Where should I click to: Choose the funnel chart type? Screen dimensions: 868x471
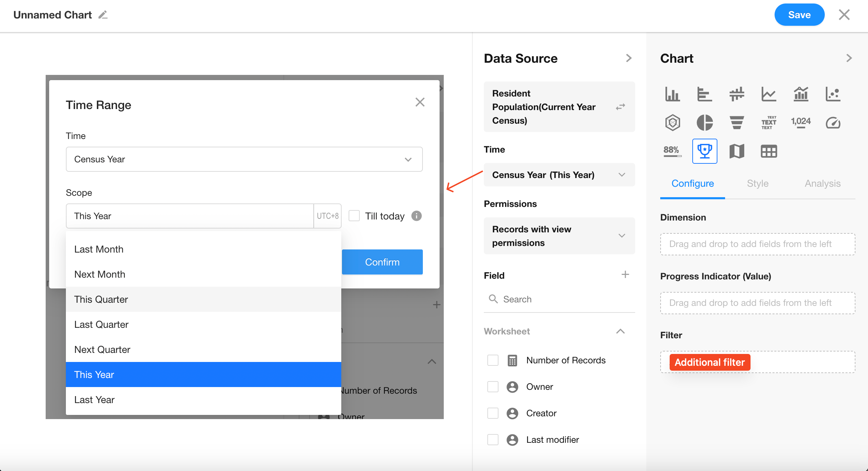coord(737,123)
